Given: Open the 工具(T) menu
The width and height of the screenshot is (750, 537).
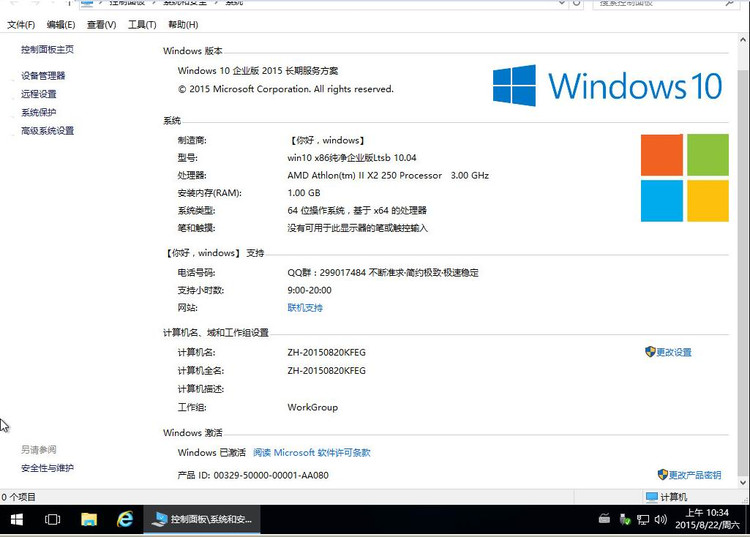Looking at the screenshot, I should (x=142, y=24).
